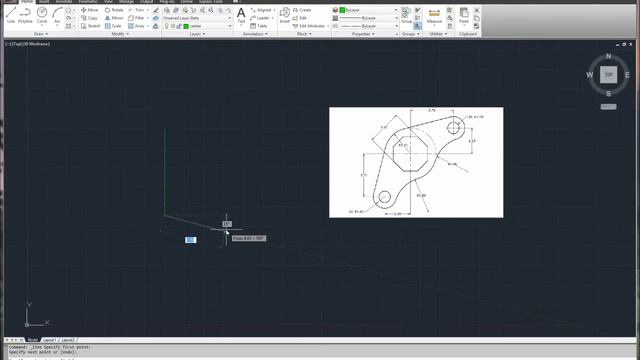Viewport: 640px width, 360px height.
Task: Click the Trim tool
Action: (136, 10)
